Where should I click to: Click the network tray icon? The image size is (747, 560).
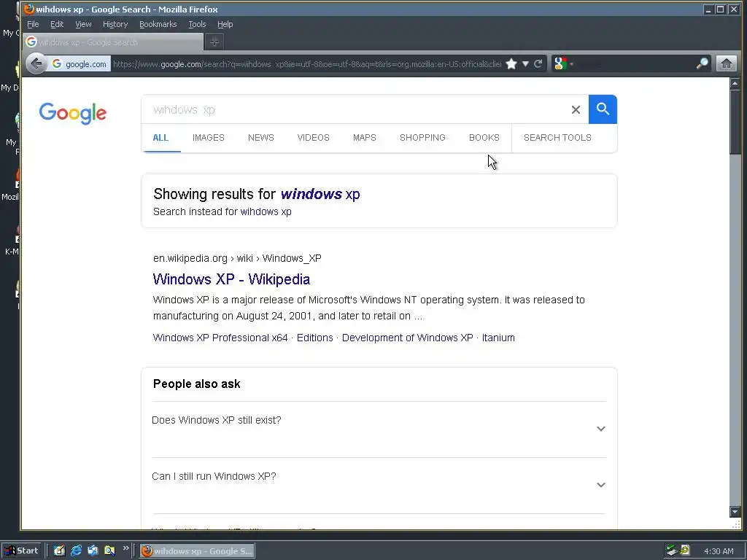(x=672, y=551)
